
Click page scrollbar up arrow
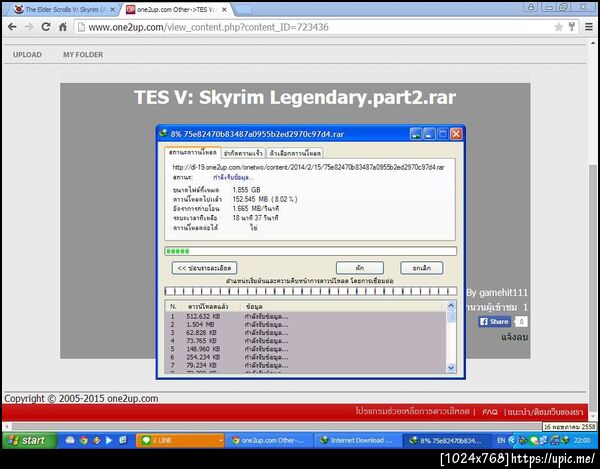click(x=593, y=44)
